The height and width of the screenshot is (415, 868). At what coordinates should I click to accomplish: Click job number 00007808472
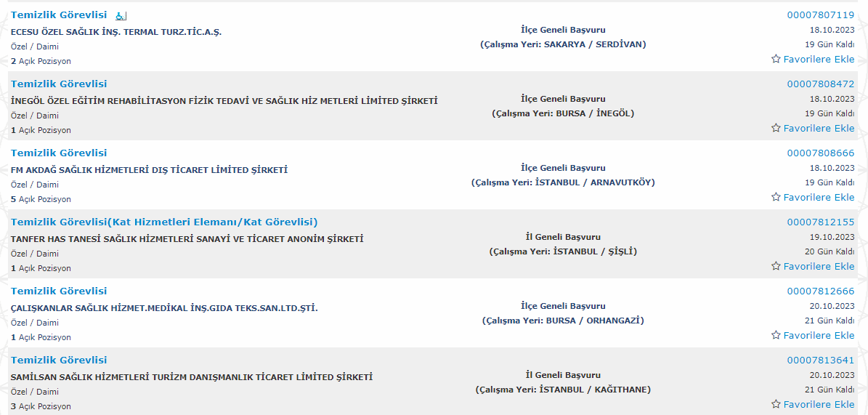click(821, 84)
